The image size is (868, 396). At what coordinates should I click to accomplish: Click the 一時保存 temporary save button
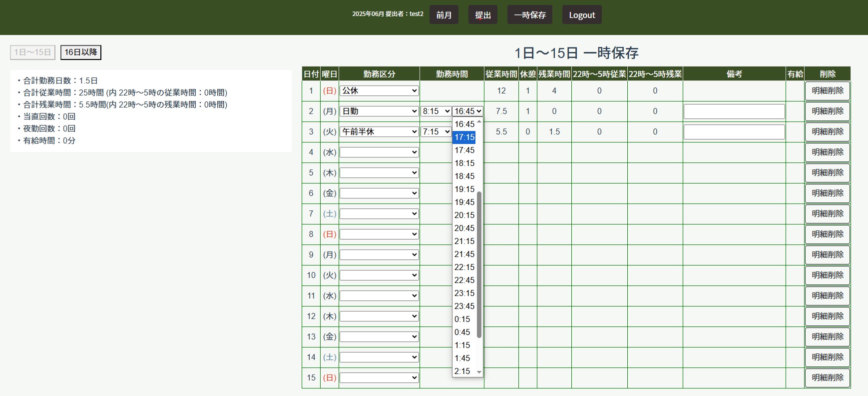tap(529, 15)
